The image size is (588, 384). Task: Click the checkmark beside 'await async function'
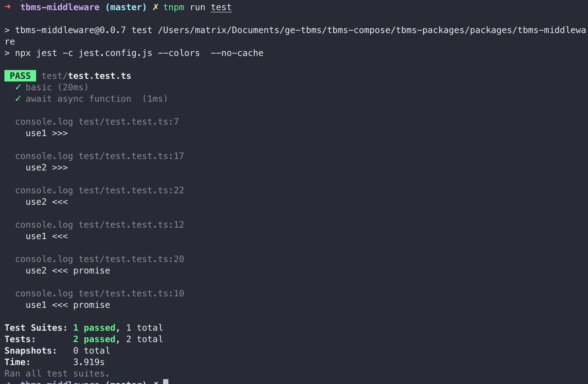click(x=18, y=99)
